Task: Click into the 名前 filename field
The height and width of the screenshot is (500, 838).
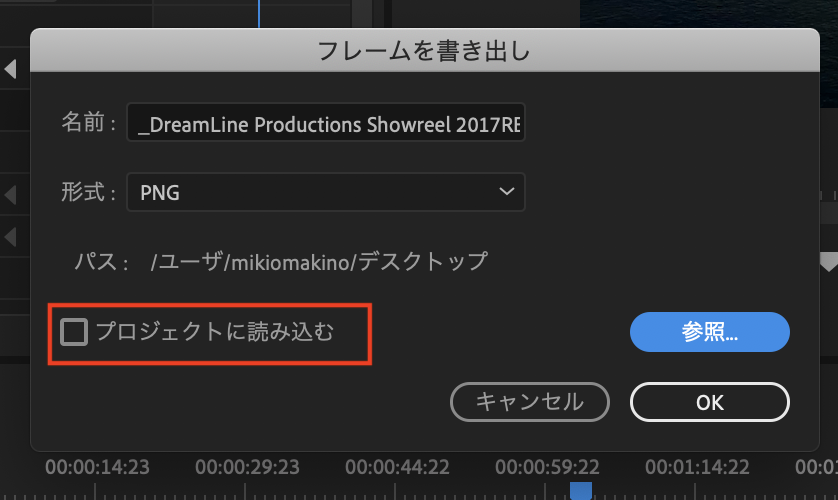Action: [x=325, y=125]
